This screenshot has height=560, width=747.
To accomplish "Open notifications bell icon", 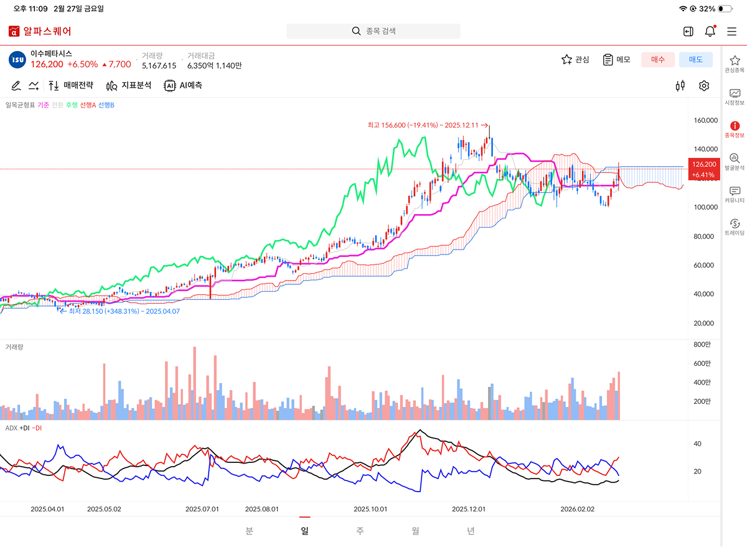I will 710,31.
